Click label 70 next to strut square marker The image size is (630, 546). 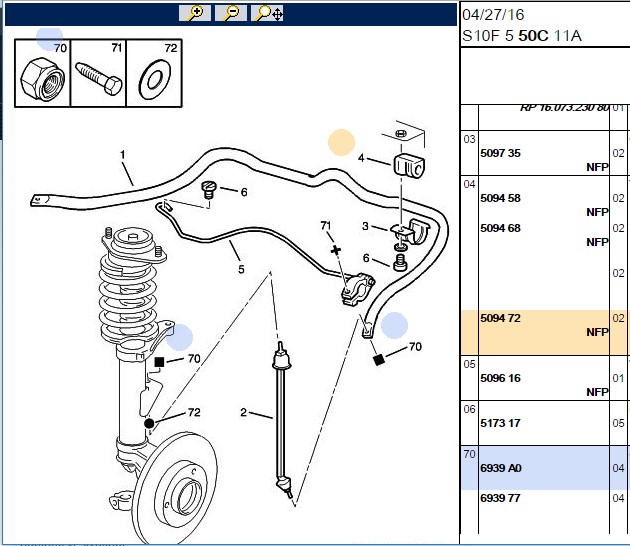pos(194,358)
